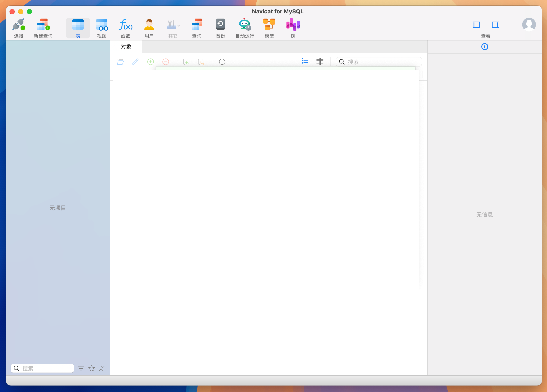Launch the BI toolbar icon
The height and width of the screenshot is (392, 547).
[293, 28]
